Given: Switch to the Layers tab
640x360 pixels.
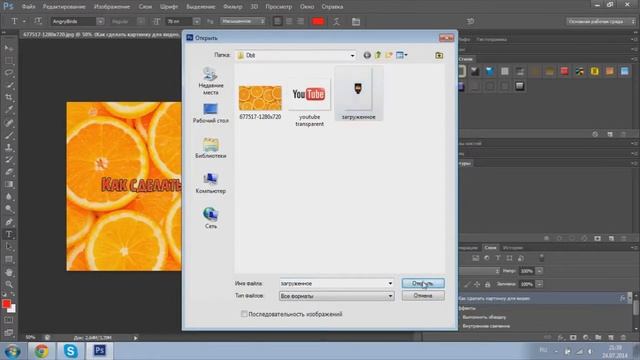Looking at the screenshot, I should tap(490, 248).
